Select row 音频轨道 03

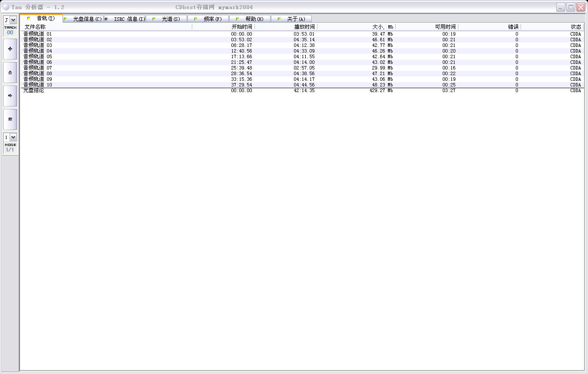click(302, 45)
